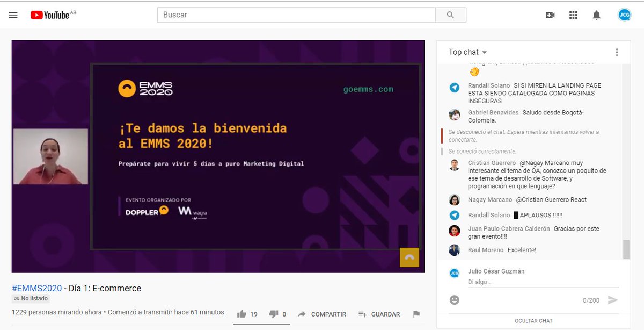644x330 pixels.
Task: Click the APLAUSOS !!!!!! message
Action: [x=538, y=215]
